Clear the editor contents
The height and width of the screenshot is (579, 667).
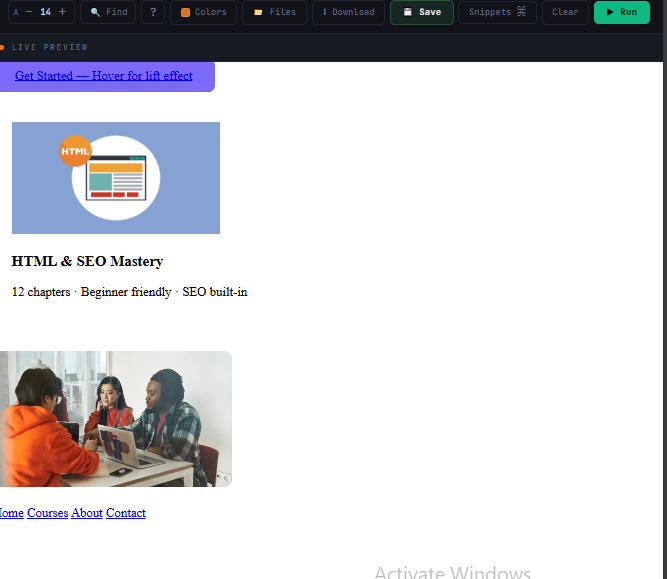pyautogui.click(x=565, y=12)
